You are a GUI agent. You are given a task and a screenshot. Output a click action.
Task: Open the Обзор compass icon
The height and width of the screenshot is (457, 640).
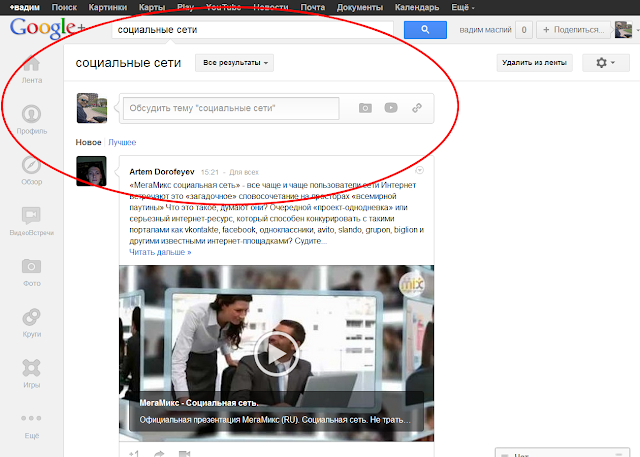point(31,165)
